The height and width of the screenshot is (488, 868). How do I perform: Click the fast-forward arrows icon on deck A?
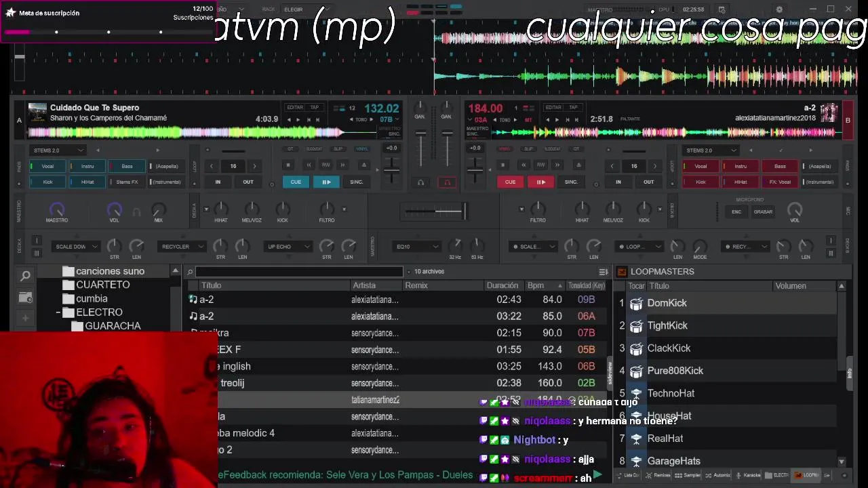point(342,165)
